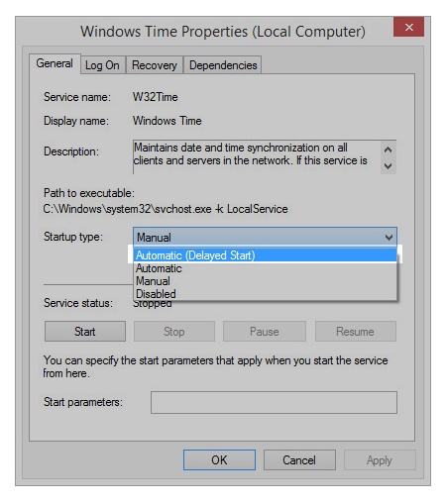This screenshot has height=504, width=446.
Task: Choose Manual in the dropdown list
Action: 265,281
